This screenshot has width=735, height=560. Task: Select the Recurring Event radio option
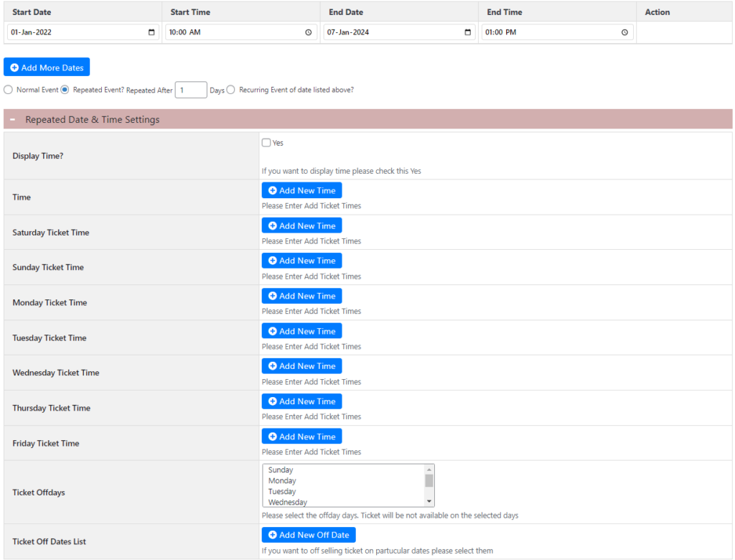pyautogui.click(x=230, y=90)
